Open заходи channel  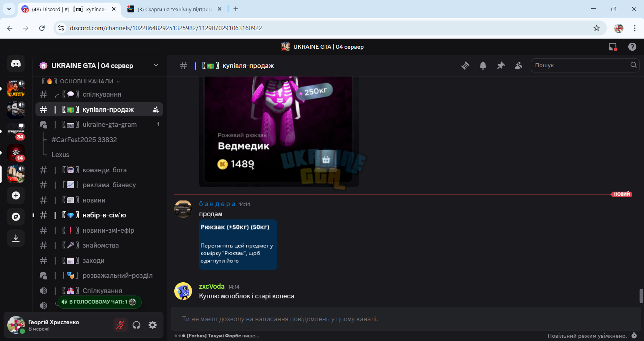point(99,260)
